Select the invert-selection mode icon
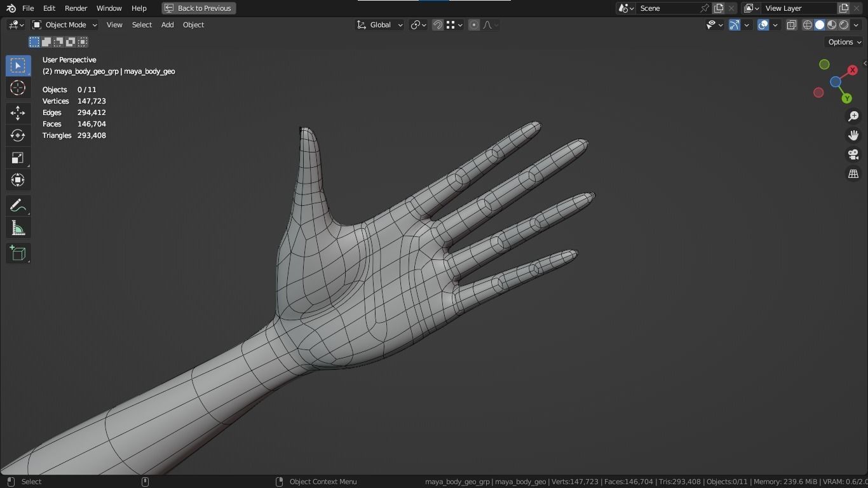The image size is (868, 488). [71, 42]
